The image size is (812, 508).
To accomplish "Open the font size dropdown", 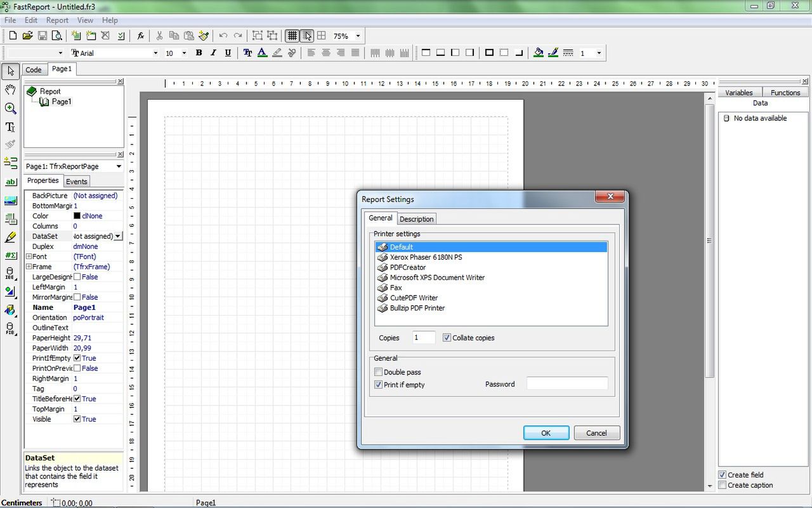I will [184, 53].
